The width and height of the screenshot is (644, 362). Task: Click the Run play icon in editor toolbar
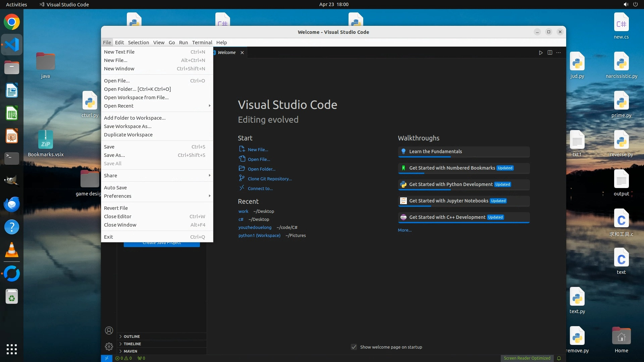[x=541, y=53]
